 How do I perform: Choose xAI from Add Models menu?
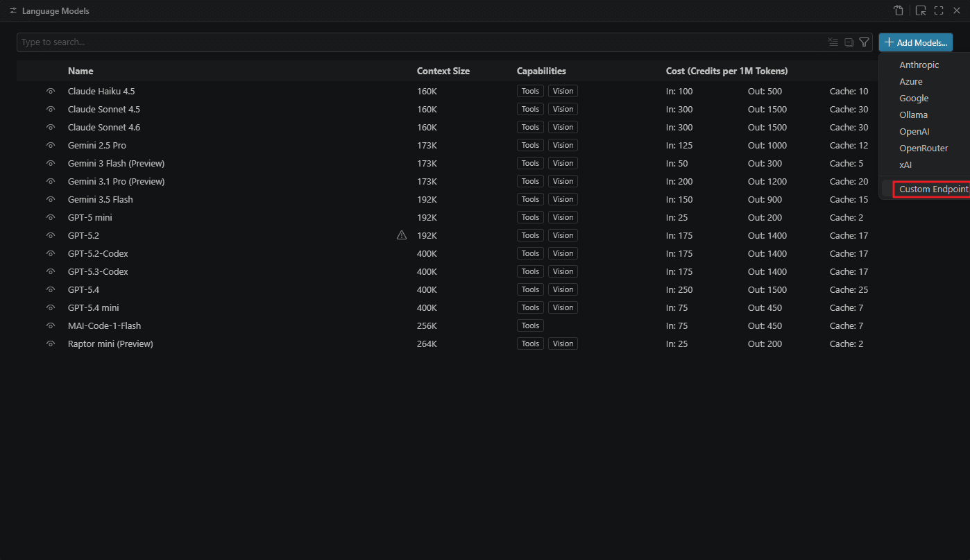(905, 164)
